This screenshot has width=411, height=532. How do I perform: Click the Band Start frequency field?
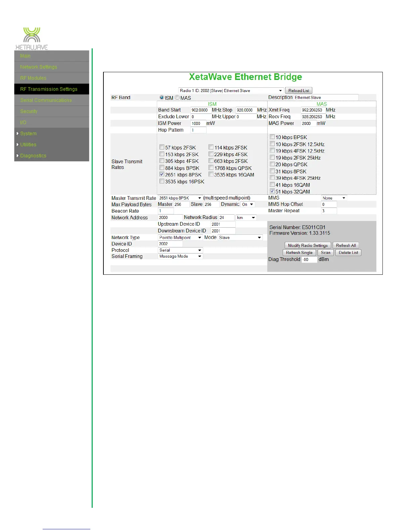click(200, 110)
